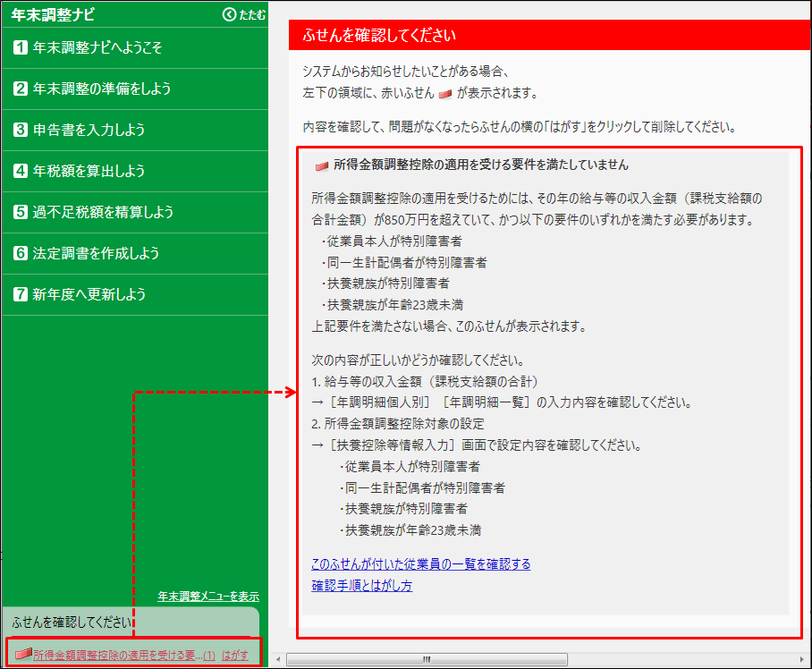Click text 上記要件を満たさない場合、このふせんが表示されます。

click(x=449, y=326)
